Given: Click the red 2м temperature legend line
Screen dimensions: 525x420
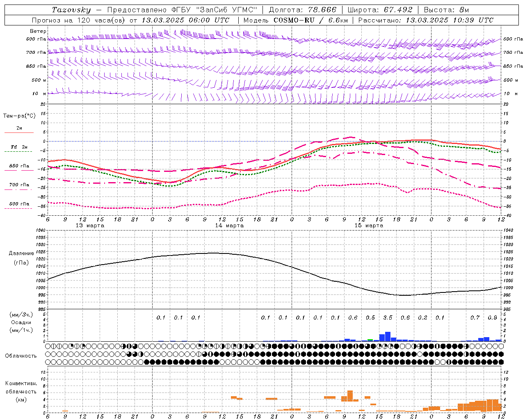Looking at the screenshot, I should [19, 132].
